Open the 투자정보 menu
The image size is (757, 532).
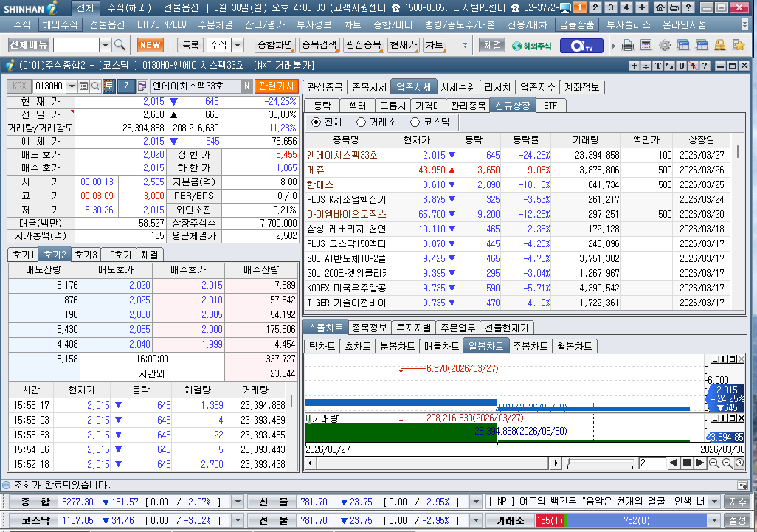pyautogui.click(x=314, y=24)
